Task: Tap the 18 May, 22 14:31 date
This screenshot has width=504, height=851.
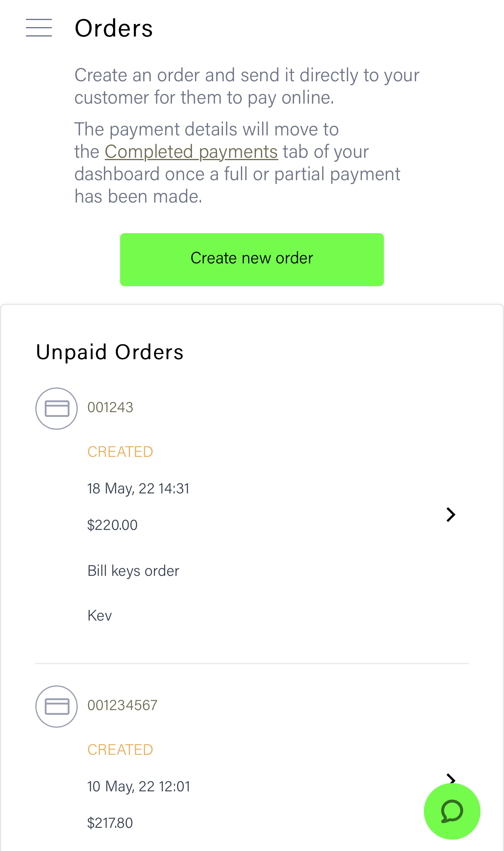Action: [x=138, y=489]
